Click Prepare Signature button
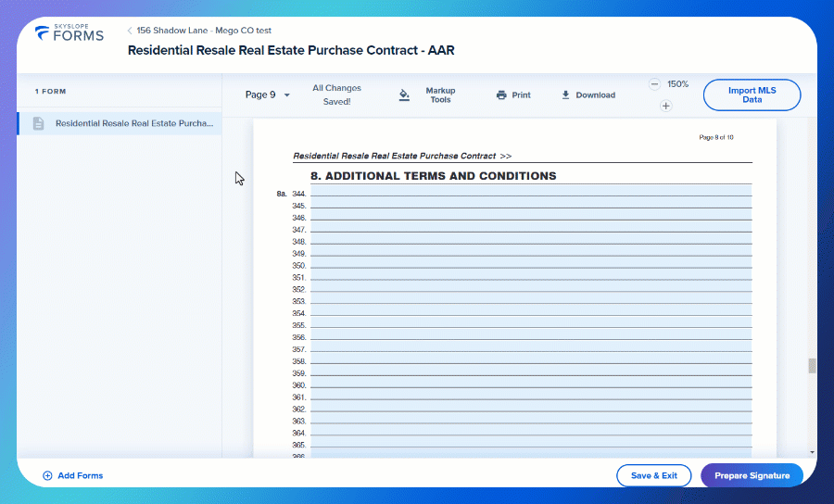This screenshot has width=834, height=504. point(752,475)
